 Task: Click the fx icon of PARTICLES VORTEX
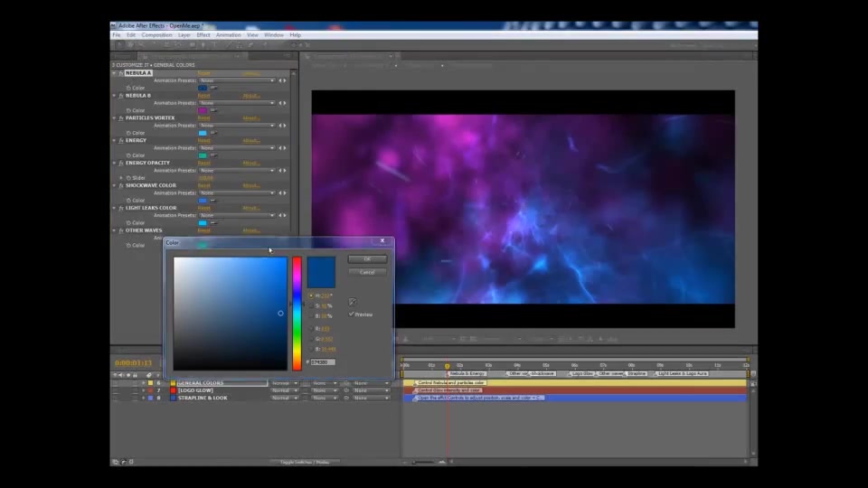[x=120, y=117]
